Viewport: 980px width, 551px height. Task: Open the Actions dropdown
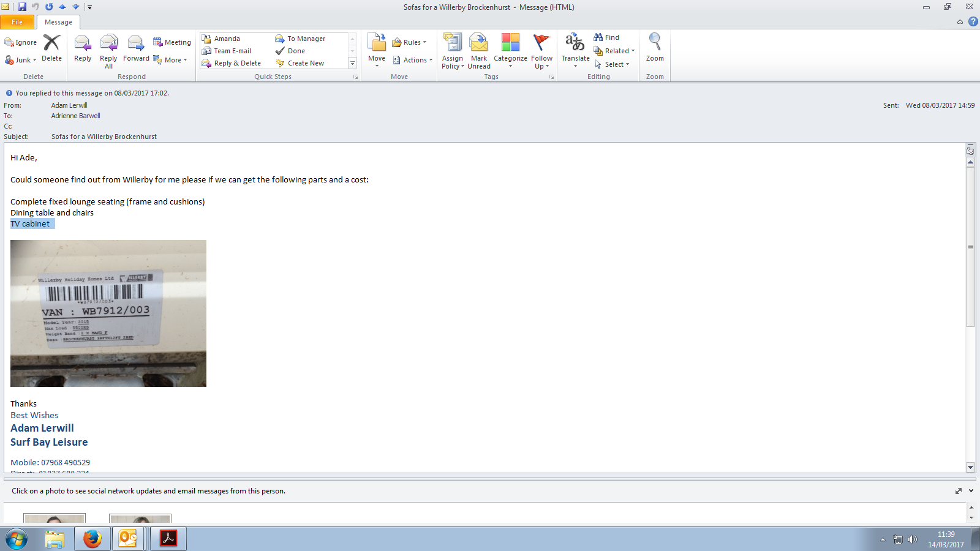[413, 60]
